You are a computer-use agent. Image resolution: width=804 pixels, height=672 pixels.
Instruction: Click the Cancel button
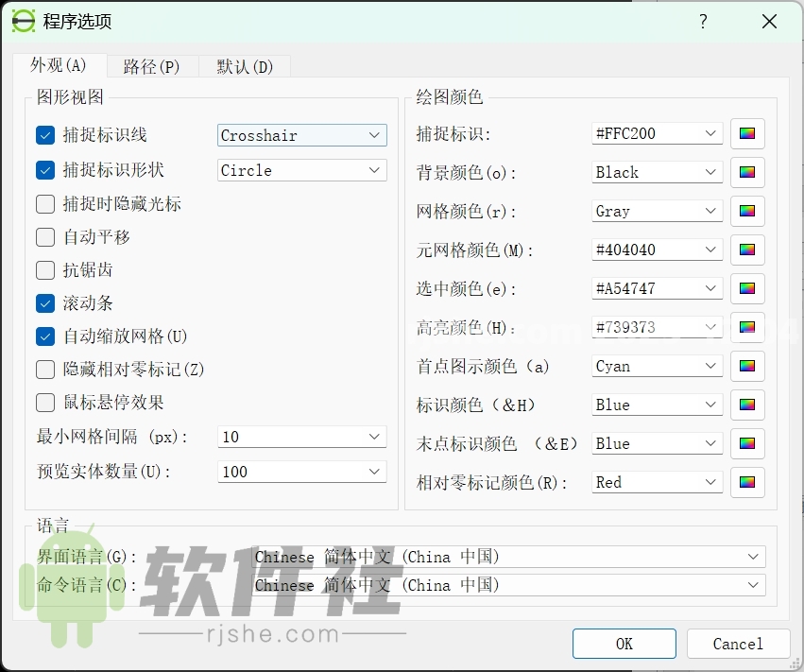[738, 644]
